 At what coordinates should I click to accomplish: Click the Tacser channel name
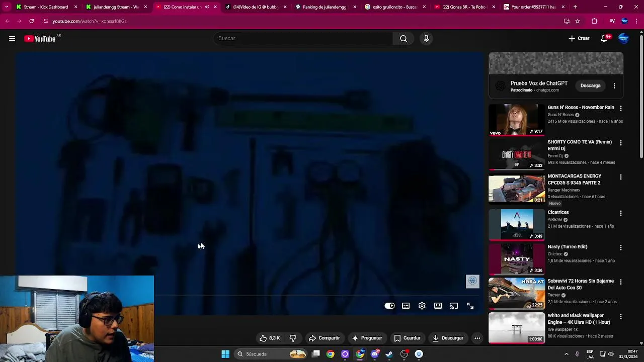point(553,295)
